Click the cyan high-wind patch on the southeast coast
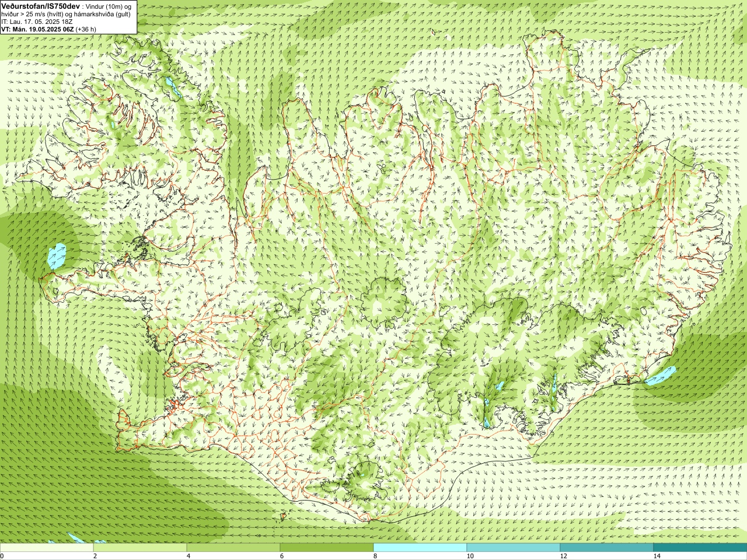Viewport: 747px width, 560px height. click(x=660, y=375)
